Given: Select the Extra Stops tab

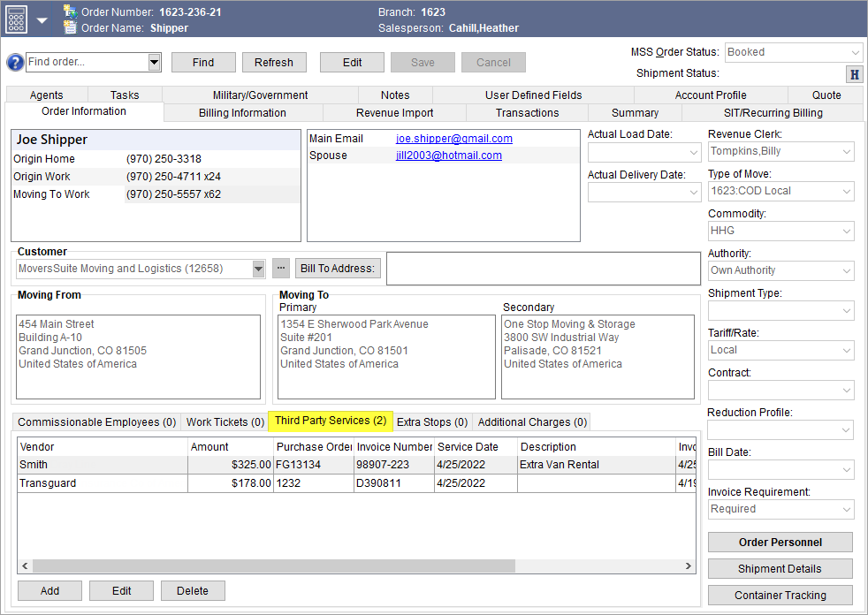Looking at the screenshot, I should (431, 421).
